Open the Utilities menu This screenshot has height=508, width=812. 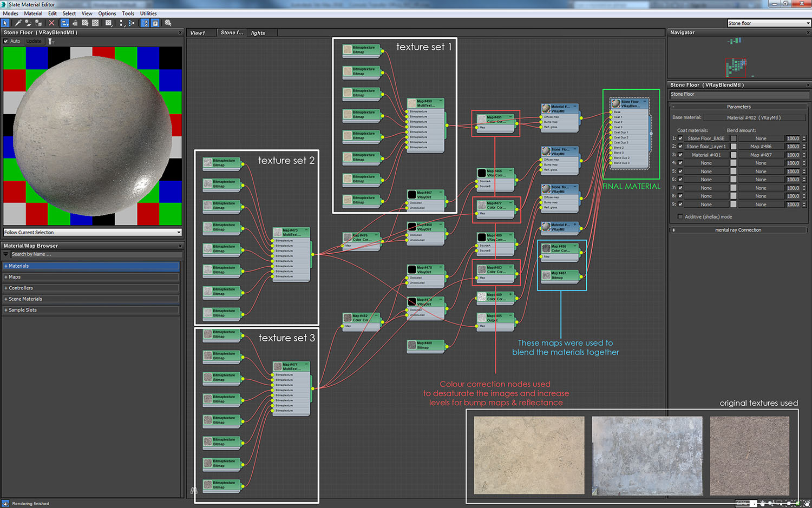coord(148,14)
